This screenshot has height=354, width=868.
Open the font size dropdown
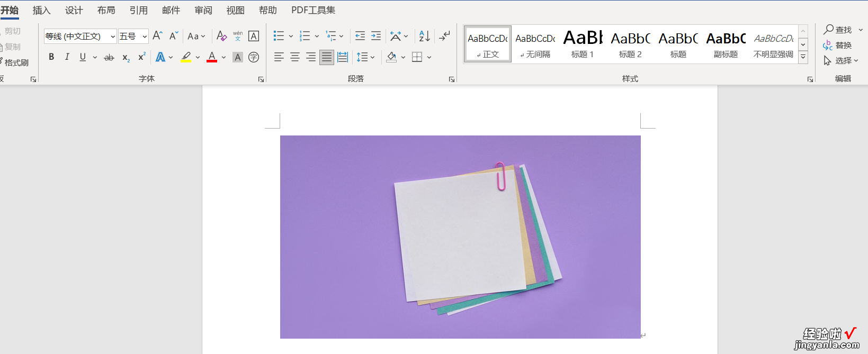145,37
